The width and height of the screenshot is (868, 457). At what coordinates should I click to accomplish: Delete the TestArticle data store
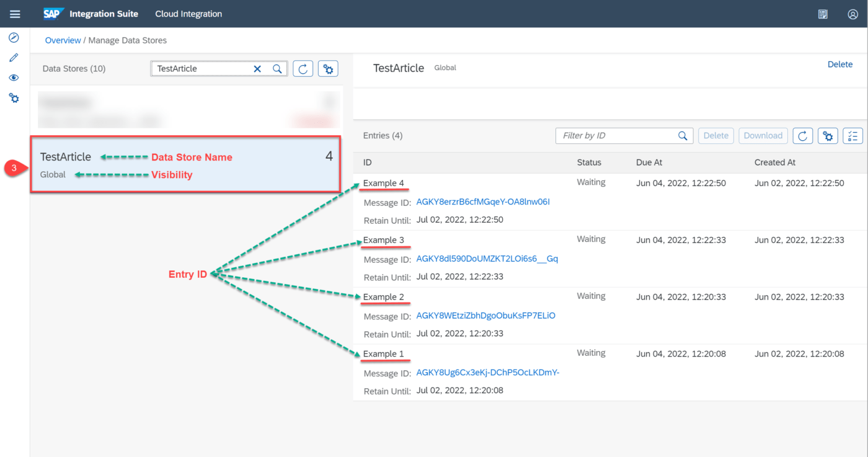(x=840, y=64)
